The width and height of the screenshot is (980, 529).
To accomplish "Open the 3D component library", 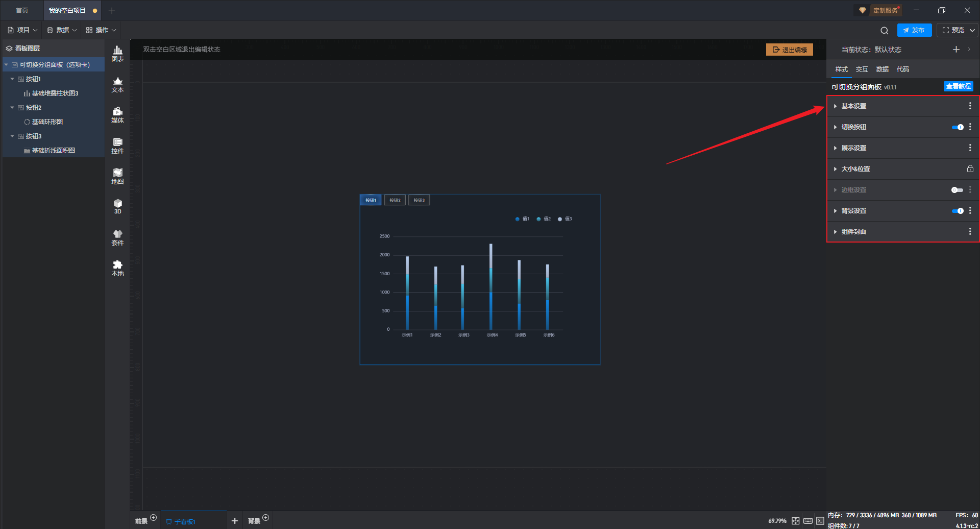I will click(117, 206).
